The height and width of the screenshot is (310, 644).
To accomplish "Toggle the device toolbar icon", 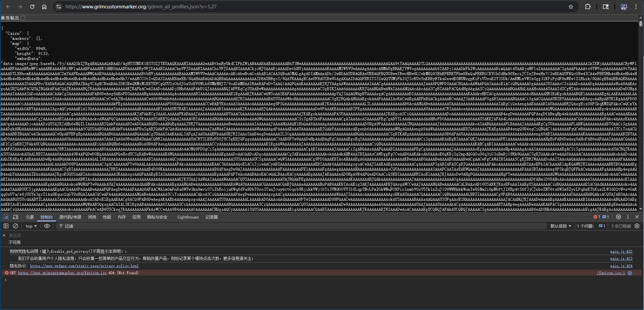I will click(15, 217).
